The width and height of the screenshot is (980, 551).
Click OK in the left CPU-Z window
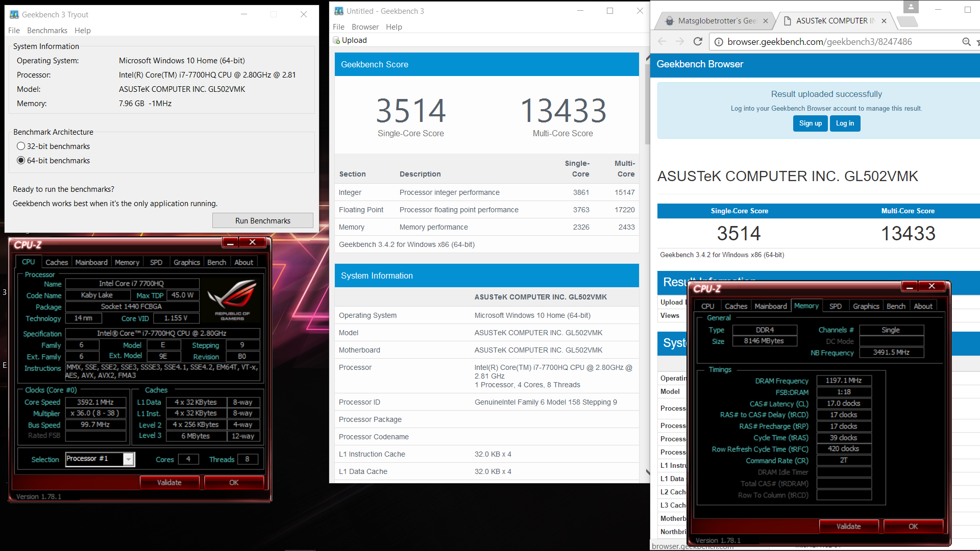coord(234,483)
